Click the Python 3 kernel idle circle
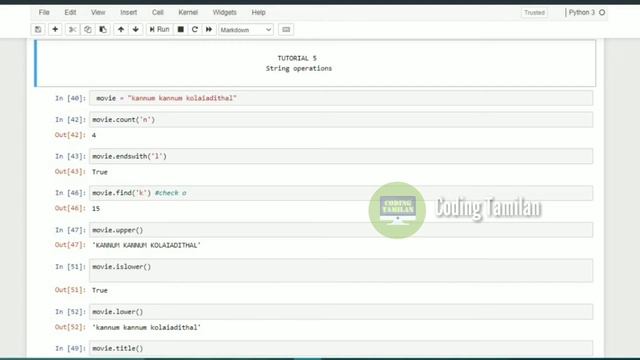Viewport: 640px width, 360px height. (x=602, y=13)
